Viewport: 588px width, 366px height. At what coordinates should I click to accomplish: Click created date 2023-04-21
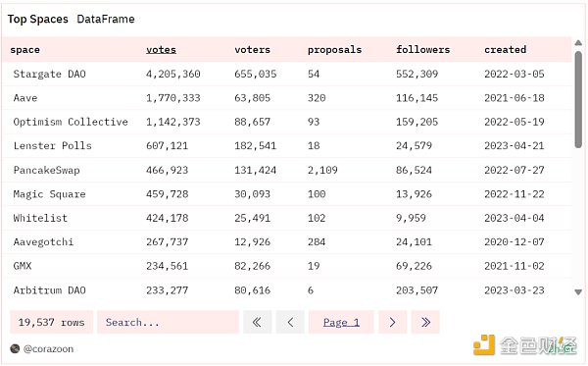(514, 145)
